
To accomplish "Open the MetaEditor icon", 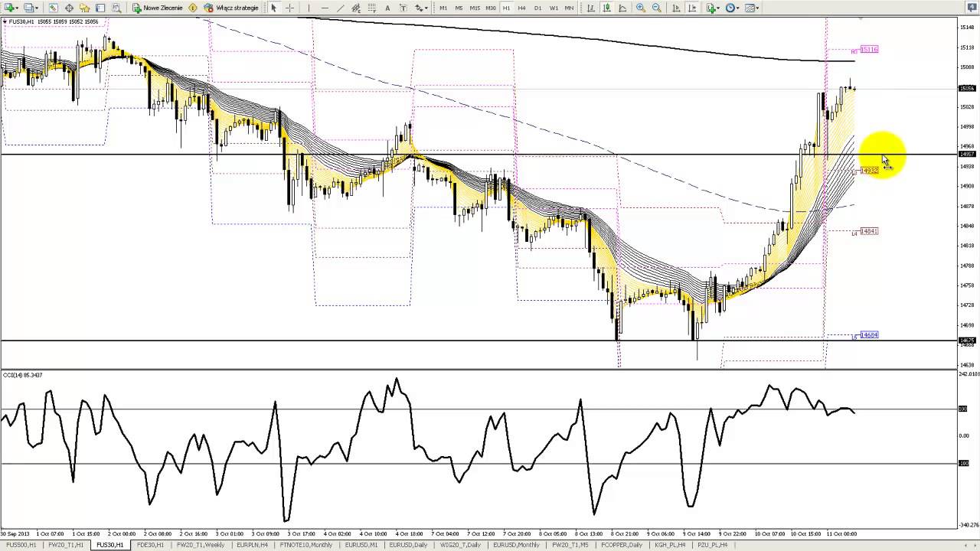I will click(x=193, y=8).
